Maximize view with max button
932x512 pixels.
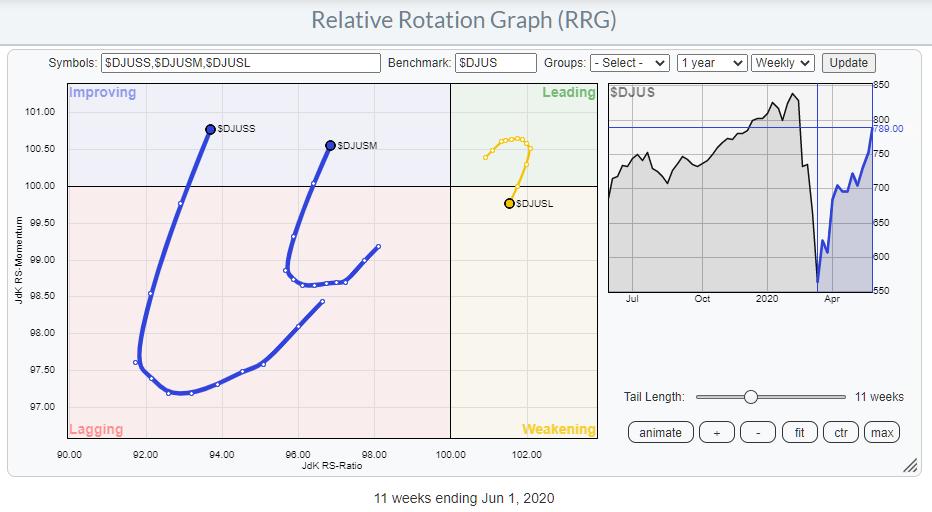pyautogui.click(x=882, y=433)
